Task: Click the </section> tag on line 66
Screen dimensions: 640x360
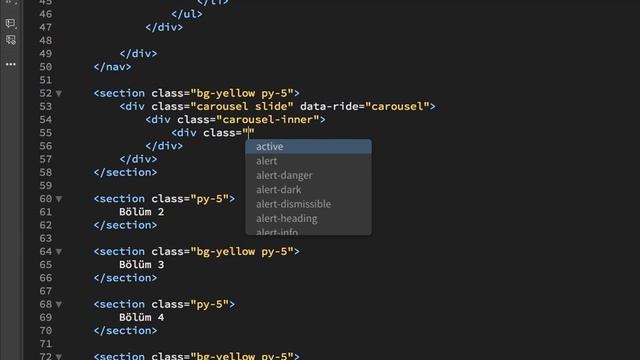Action: (x=125, y=278)
